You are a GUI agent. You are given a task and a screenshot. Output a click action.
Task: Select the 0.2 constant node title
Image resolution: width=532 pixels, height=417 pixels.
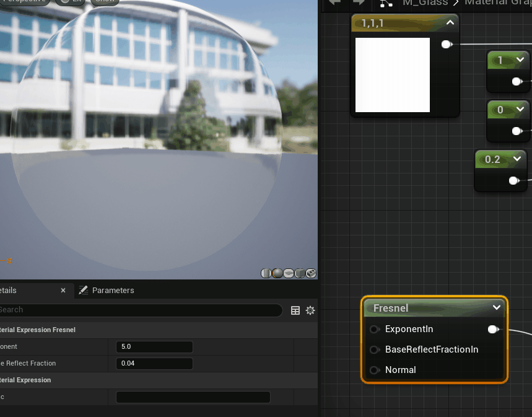tap(492, 159)
